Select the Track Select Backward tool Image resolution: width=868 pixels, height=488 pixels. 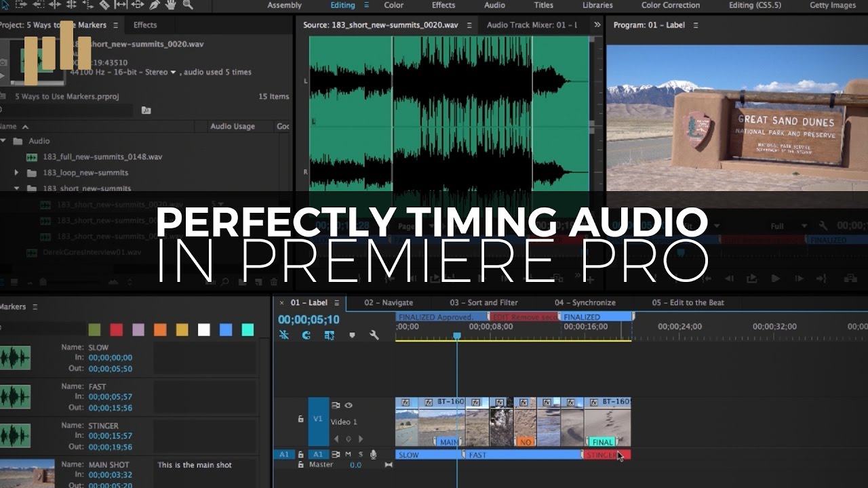click(x=39, y=5)
